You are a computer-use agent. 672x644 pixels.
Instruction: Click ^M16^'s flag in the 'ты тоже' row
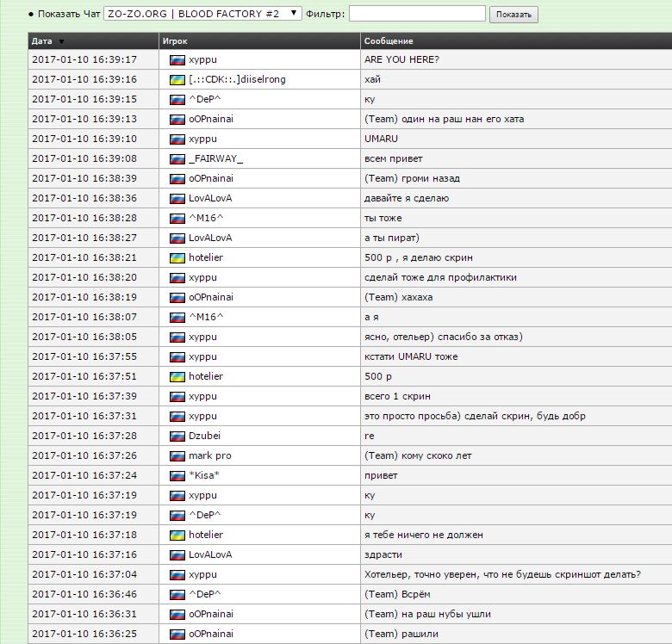tap(177, 218)
